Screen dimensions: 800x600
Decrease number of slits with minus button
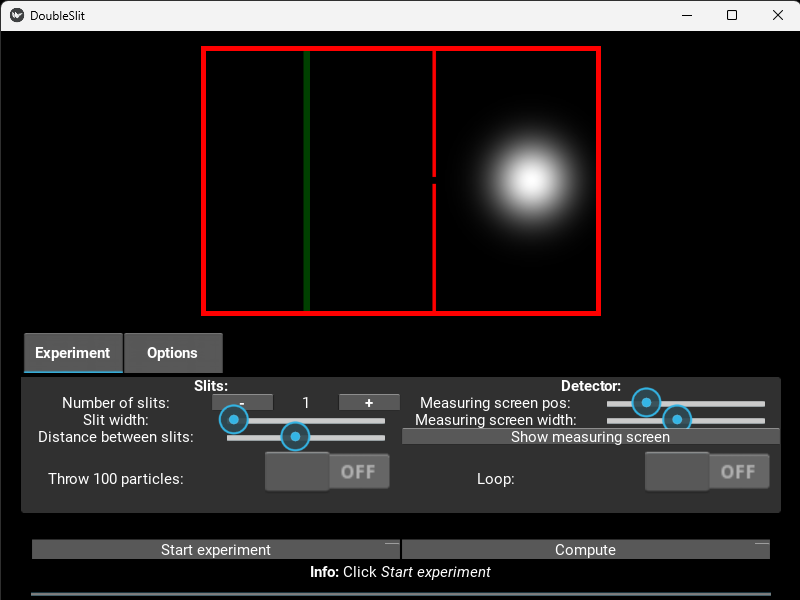point(242,403)
